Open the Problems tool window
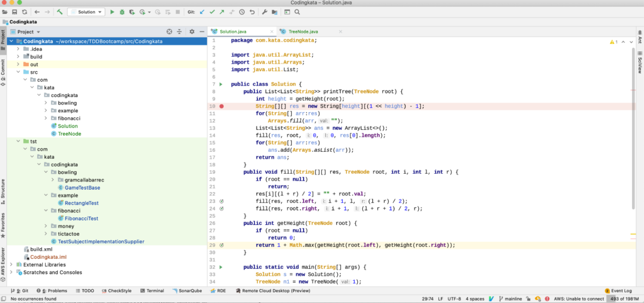 click(x=52, y=290)
